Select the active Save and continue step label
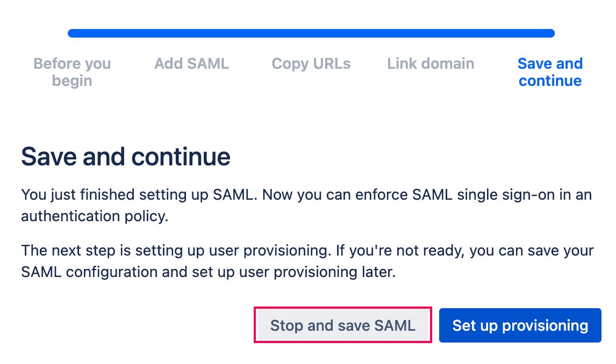The height and width of the screenshot is (364, 616). 550,72
